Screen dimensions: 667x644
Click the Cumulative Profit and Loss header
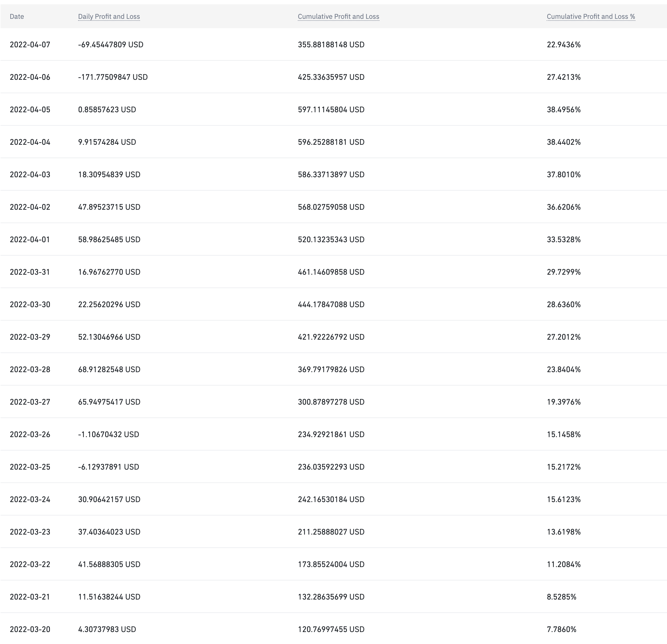(338, 16)
